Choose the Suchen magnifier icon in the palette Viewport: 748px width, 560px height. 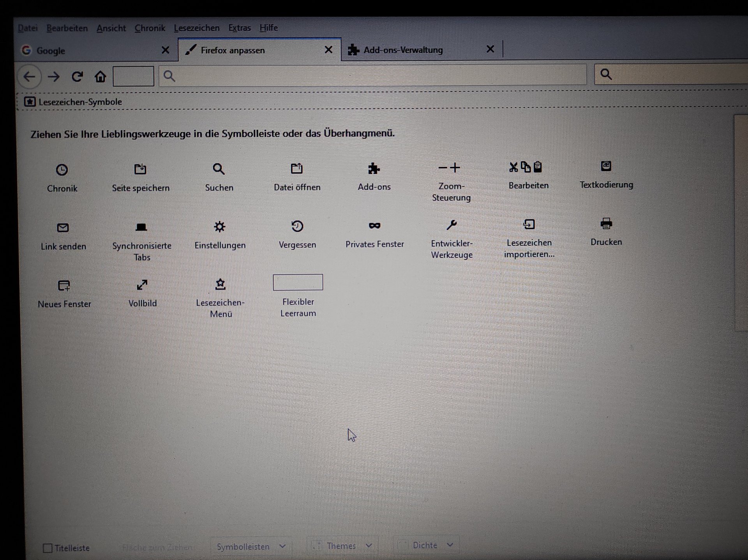(x=219, y=169)
